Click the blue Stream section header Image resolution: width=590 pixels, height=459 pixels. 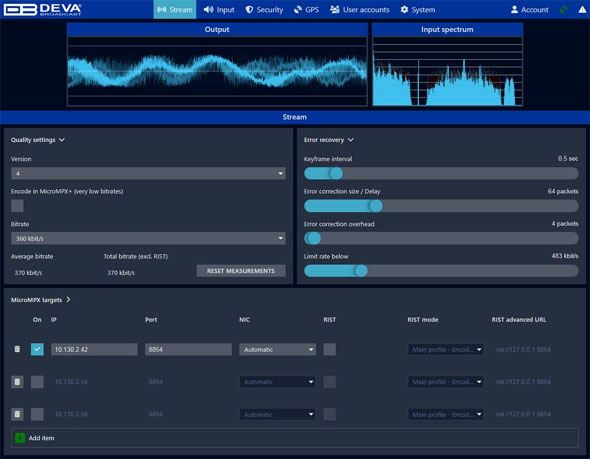(295, 117)
